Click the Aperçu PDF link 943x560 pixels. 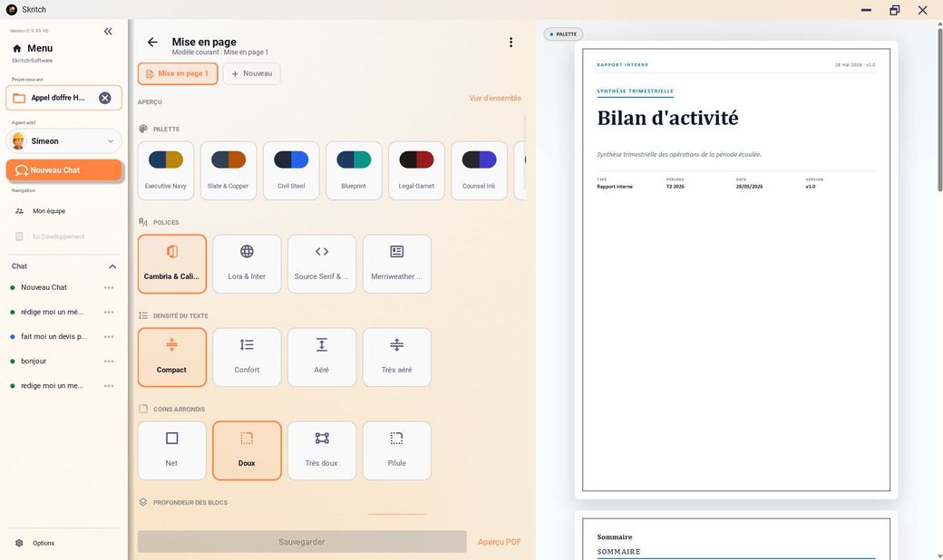[x=500, y=542]
